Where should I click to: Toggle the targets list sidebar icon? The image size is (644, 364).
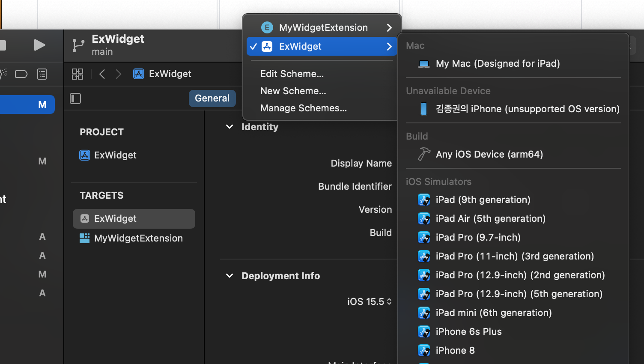(x=75, y=98)
